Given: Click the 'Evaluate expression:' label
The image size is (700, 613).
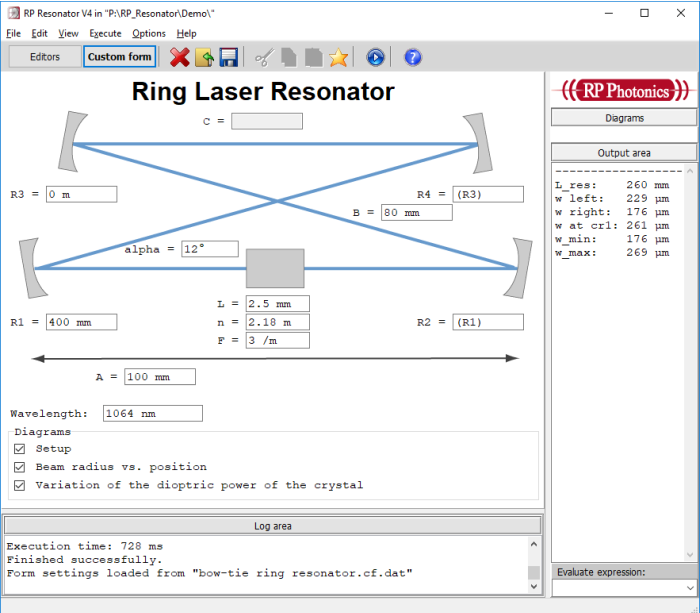Looking at the screenshot, I should click(601, 572).
